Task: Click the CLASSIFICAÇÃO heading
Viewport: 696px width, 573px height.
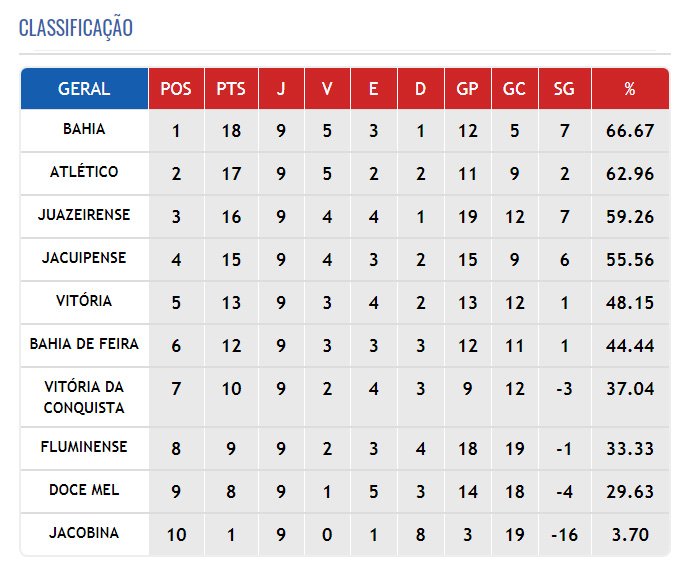Action: pyautogui.click(x=76, y=28)
